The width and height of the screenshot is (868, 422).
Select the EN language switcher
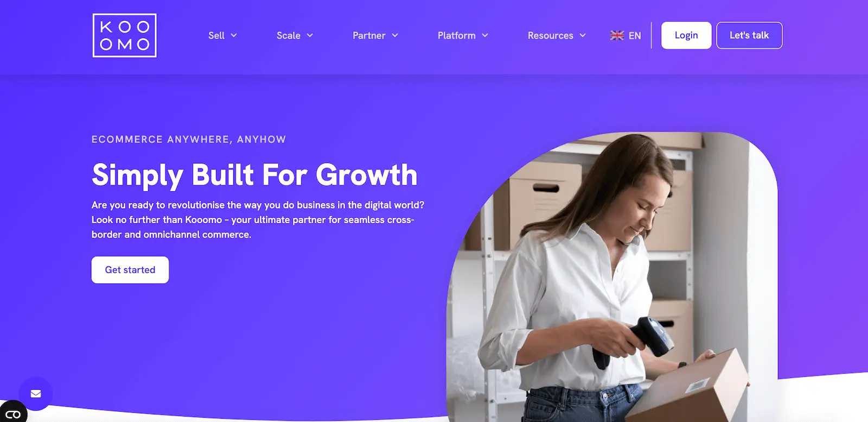click(x=635, y=35)
